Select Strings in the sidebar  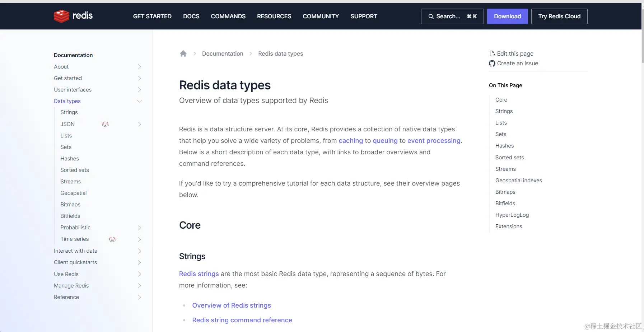pyautogui.click(x=69, y=112)
